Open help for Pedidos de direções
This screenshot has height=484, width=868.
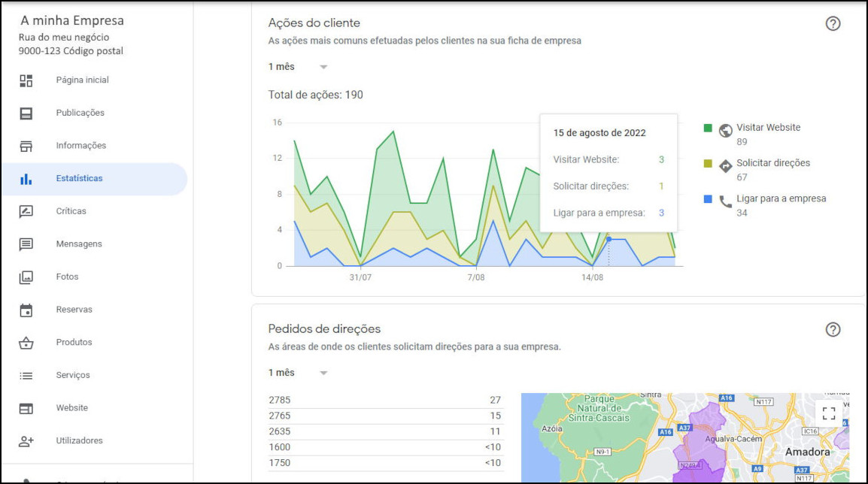(x=833, y=330)
